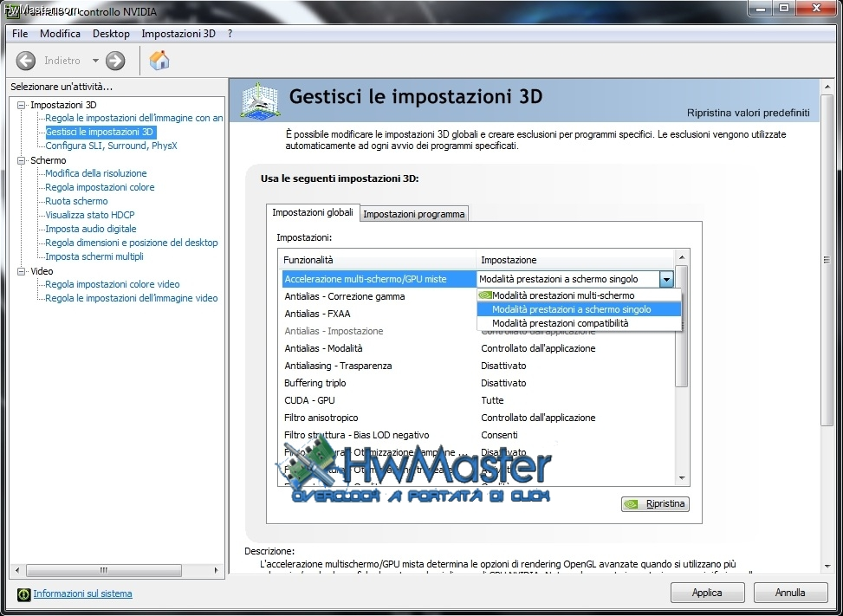Screen dimensions: 843x616
Task: Click the Applica button
Action: coord(707,593)
